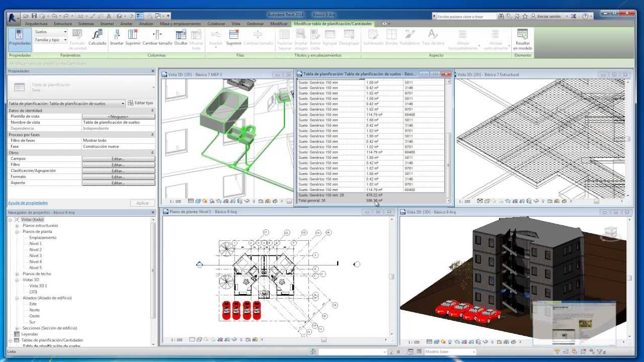Click Insertar in the Filas panel
Image resolution: width=644 pixels, height=362 pixels.
tap(216, 38)
